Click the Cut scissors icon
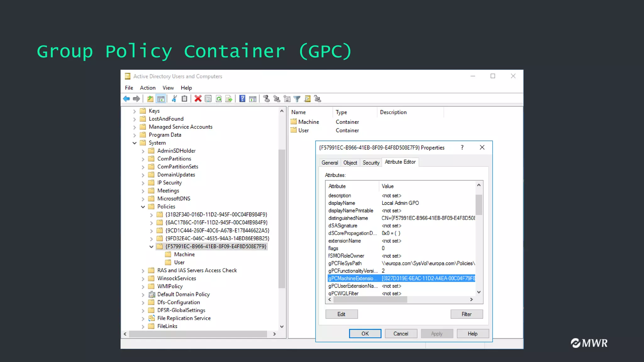644x362 pixels. pos(174,99)
